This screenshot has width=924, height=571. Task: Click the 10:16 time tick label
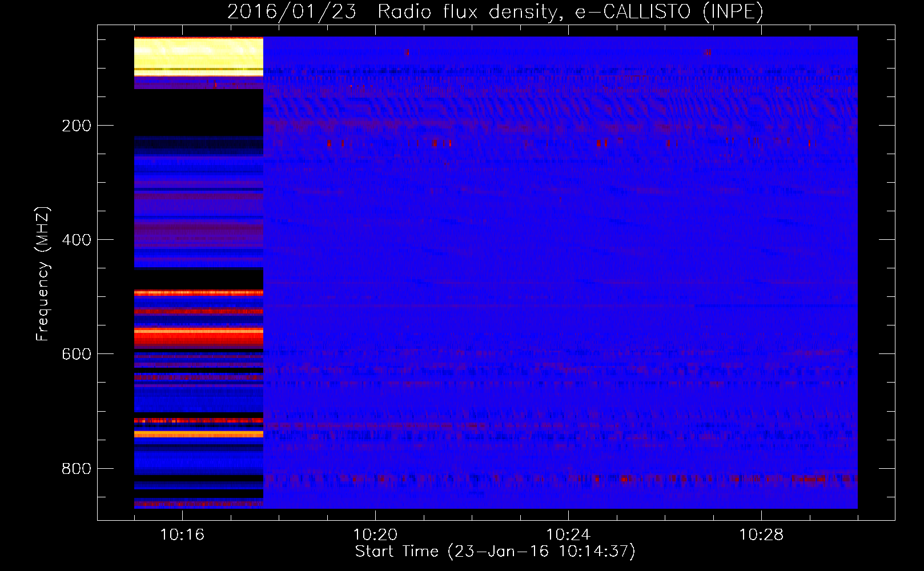[x=182, y=535]
